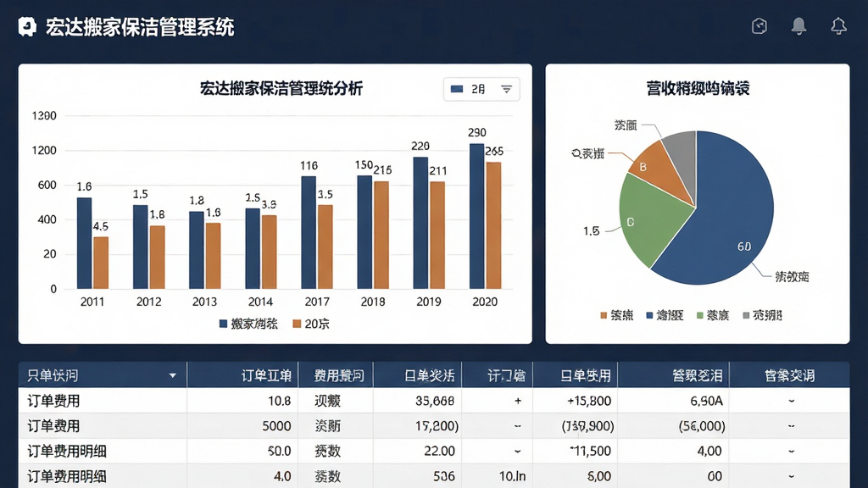Click the outlined bell icon at far right
The height and width of the screenshot is (488, 868).
coord(838,26)
